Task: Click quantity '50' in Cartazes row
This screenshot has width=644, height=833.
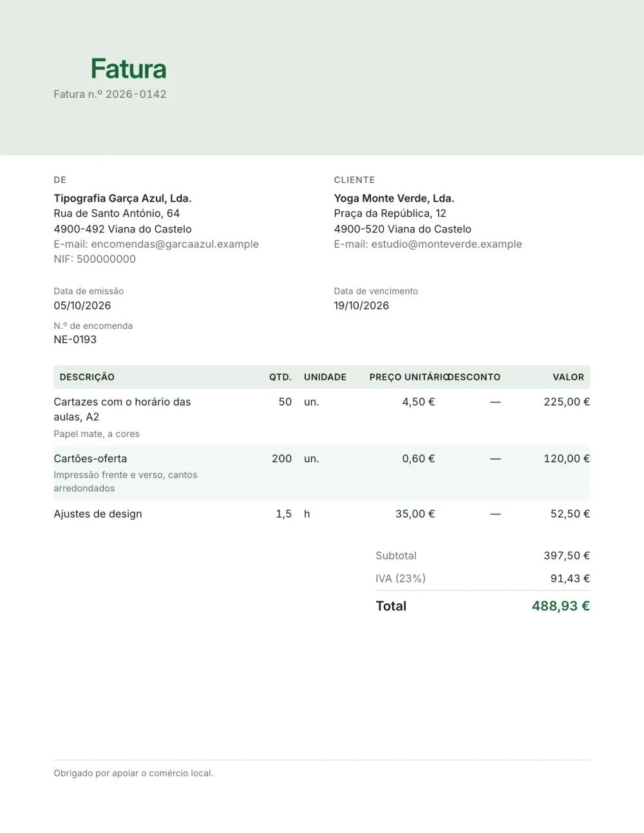Action: click(285, 402)
